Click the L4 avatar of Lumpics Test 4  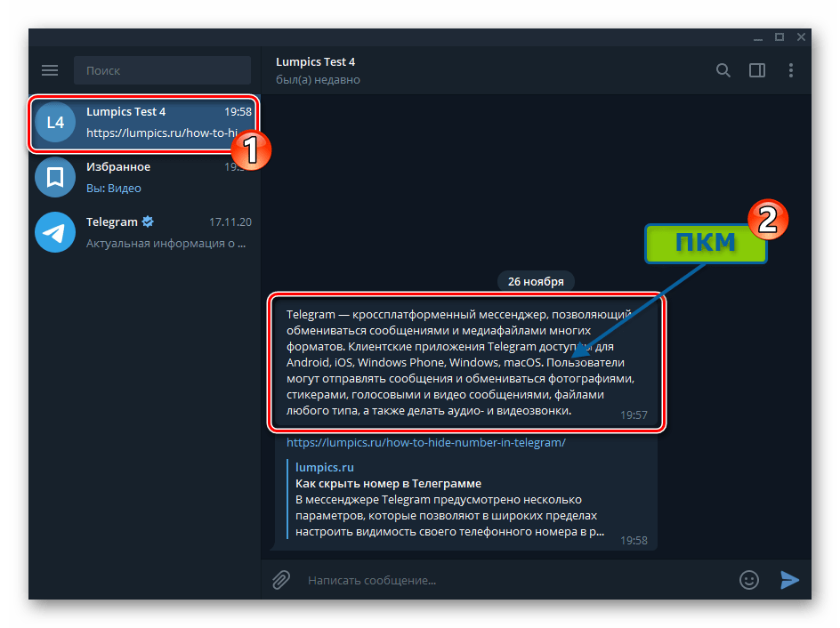tap(54, 122)
